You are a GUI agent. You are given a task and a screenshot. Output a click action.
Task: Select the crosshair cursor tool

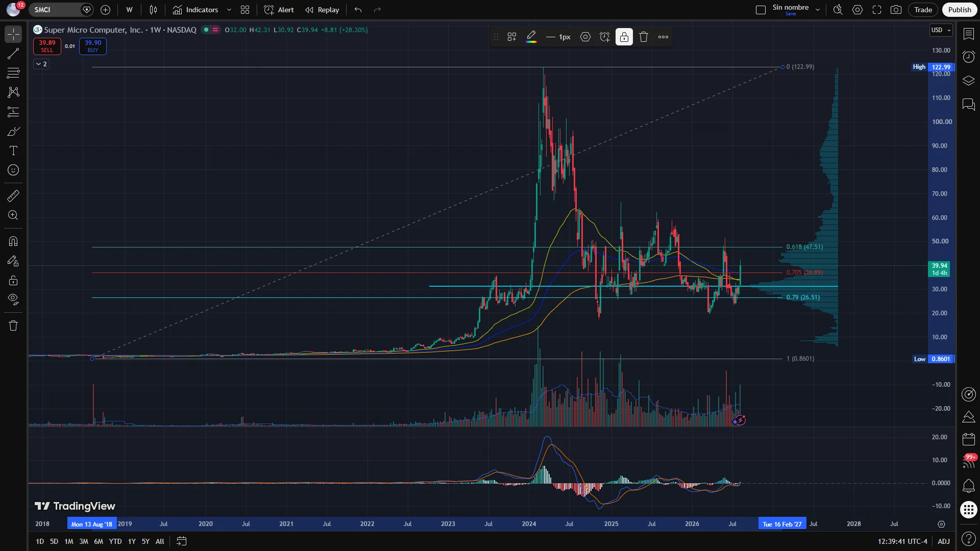coord(13,34)
